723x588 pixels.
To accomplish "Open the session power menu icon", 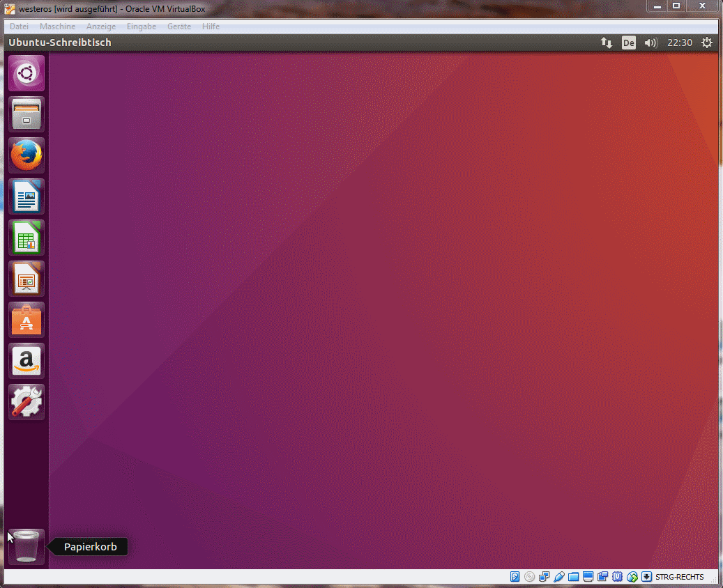I will 707,43.
